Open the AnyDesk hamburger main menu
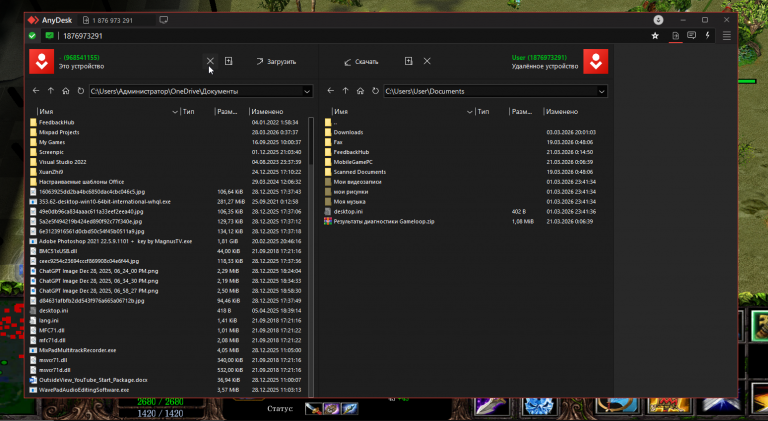Viewport: 768px width, 421px height. tap(727, 36)
